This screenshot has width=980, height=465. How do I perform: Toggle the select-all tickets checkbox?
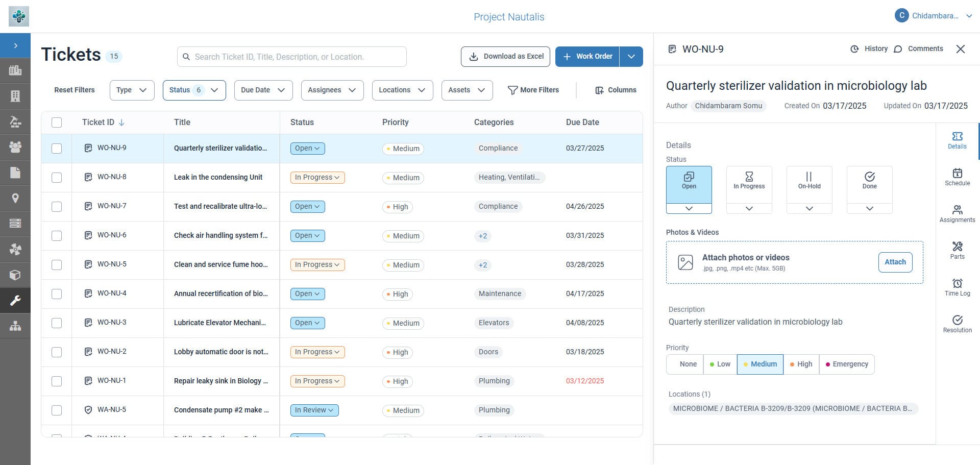pyautogui.click(x=57, y=123)
